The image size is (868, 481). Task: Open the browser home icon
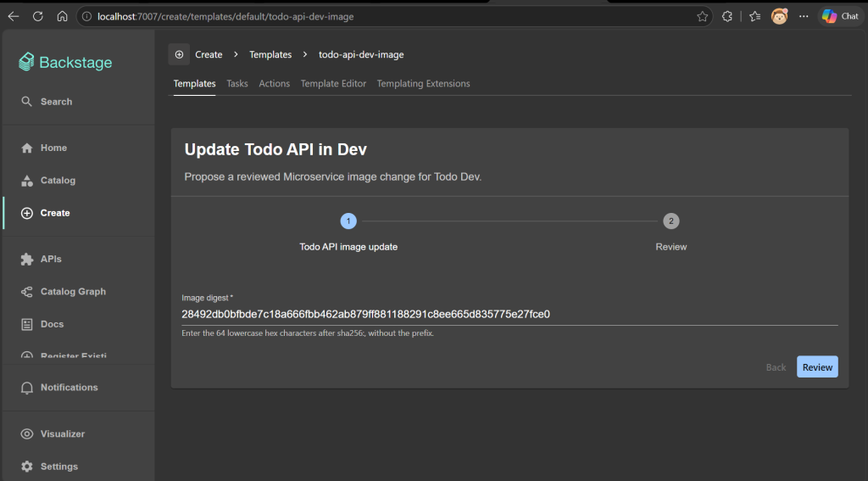tap(62, 17)
